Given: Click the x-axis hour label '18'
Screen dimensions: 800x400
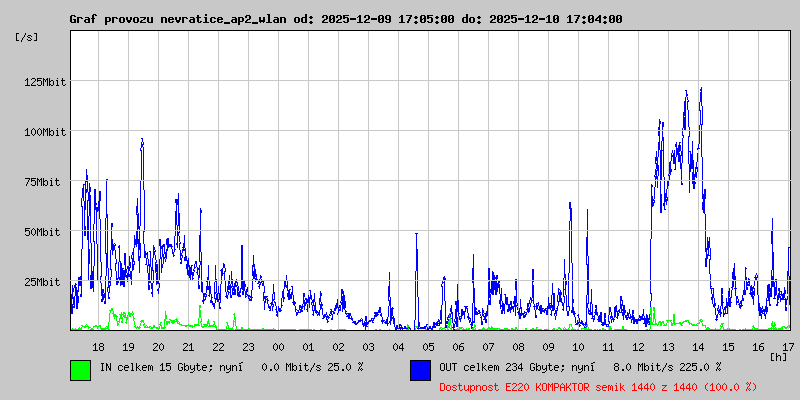Looking at the screenshot, I should coord(98,347).
